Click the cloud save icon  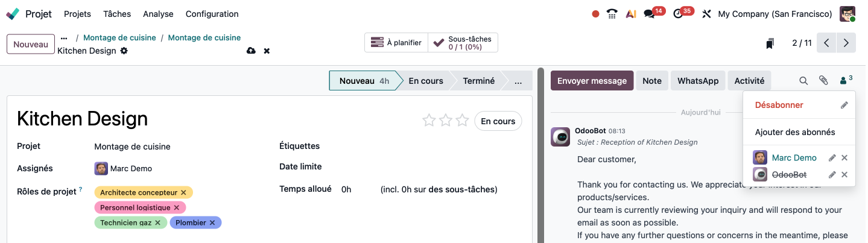click(251, 51)
